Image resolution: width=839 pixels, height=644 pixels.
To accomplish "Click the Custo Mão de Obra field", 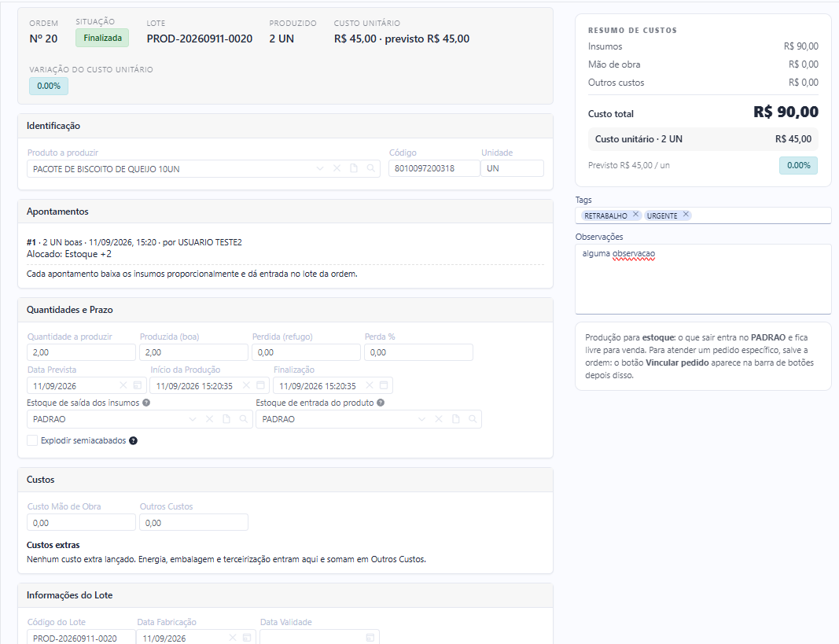I will pos(81,523).
